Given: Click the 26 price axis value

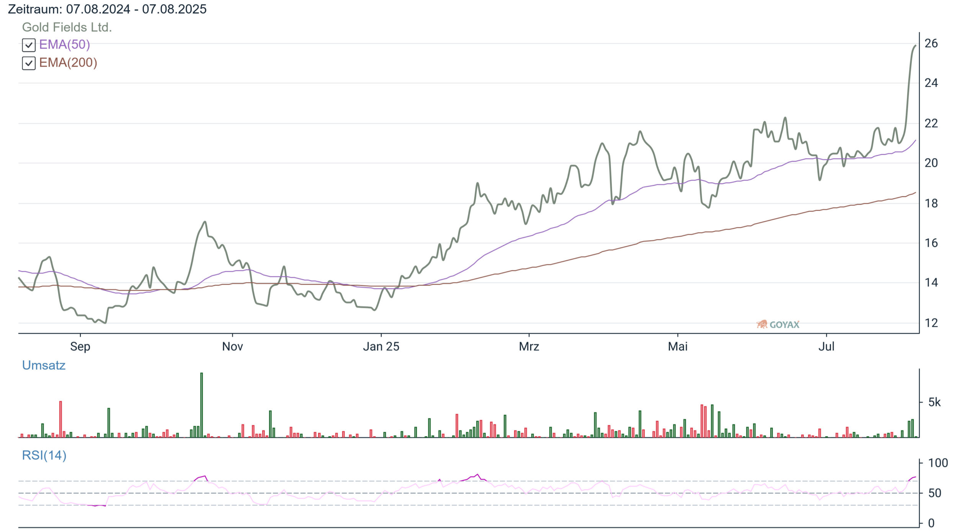Looking at the screenshot, I should point(931,43).
